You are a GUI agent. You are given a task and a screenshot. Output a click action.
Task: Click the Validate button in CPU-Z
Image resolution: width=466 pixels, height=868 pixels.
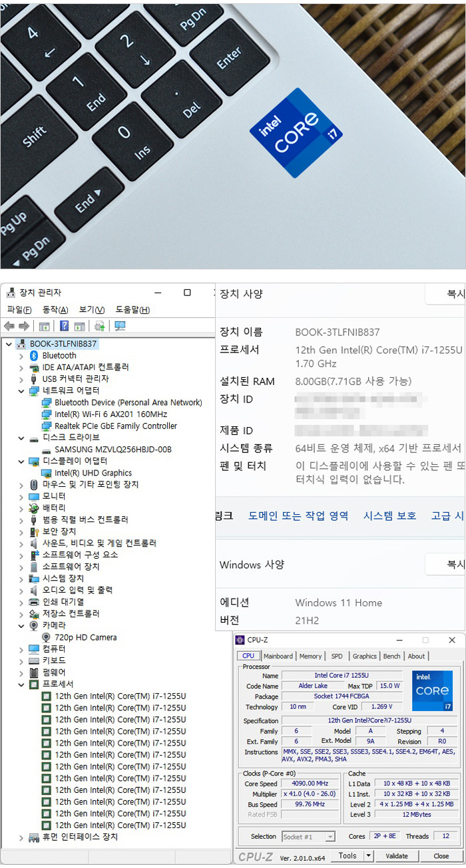click(x=397, y=856)
